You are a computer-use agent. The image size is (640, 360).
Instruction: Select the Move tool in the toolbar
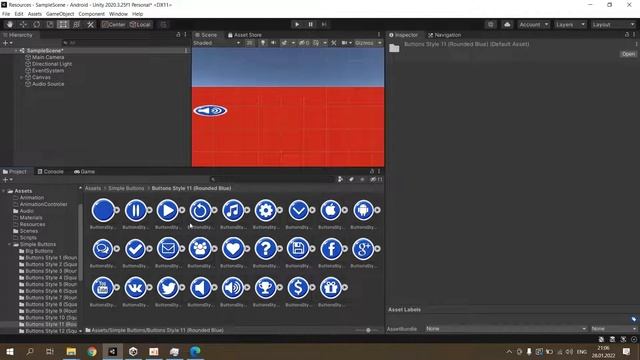tap(23, 24)
